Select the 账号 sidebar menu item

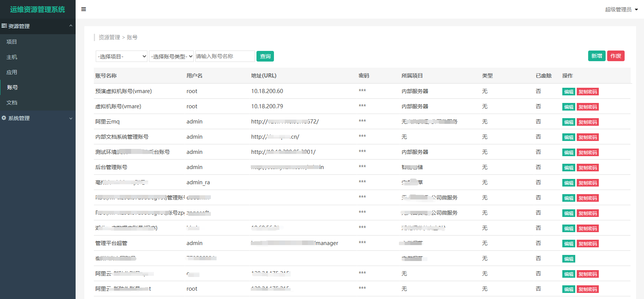pyautogui.click(x=38, y=87)
